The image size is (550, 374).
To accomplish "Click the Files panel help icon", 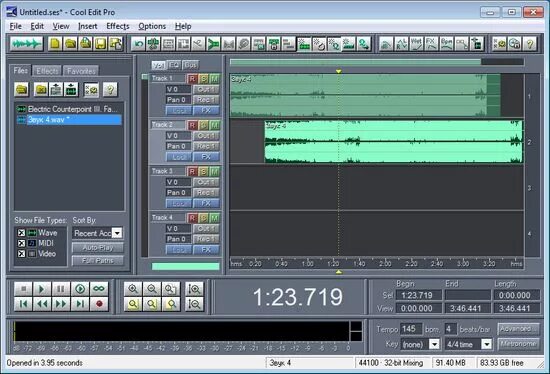I will [110, 90].
